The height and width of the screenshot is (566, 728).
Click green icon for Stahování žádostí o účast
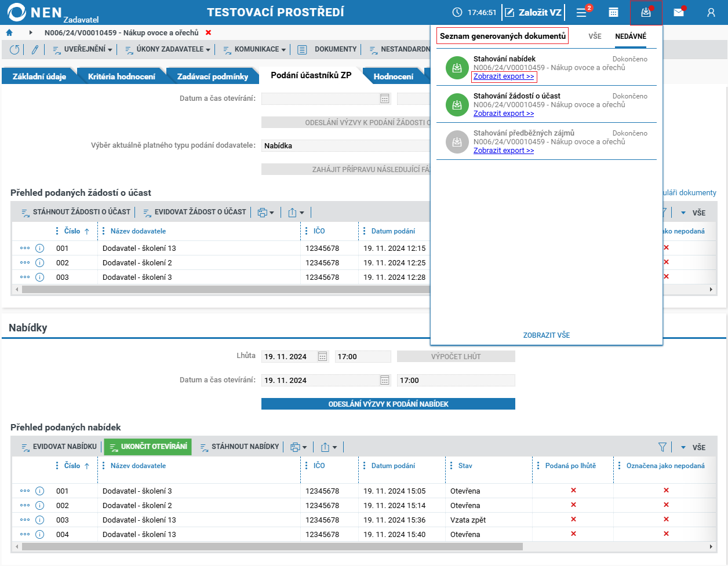pyautogui.click(x=457, y=105)
